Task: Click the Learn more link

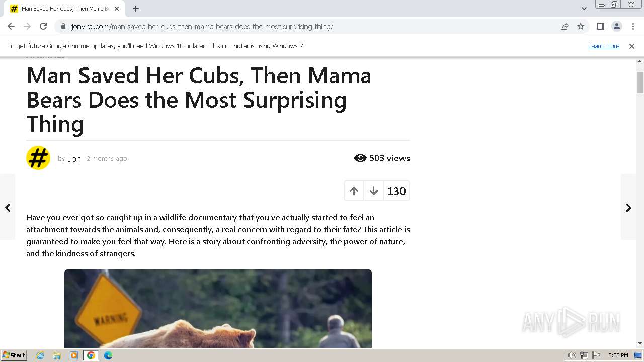Action: (603, 46)
